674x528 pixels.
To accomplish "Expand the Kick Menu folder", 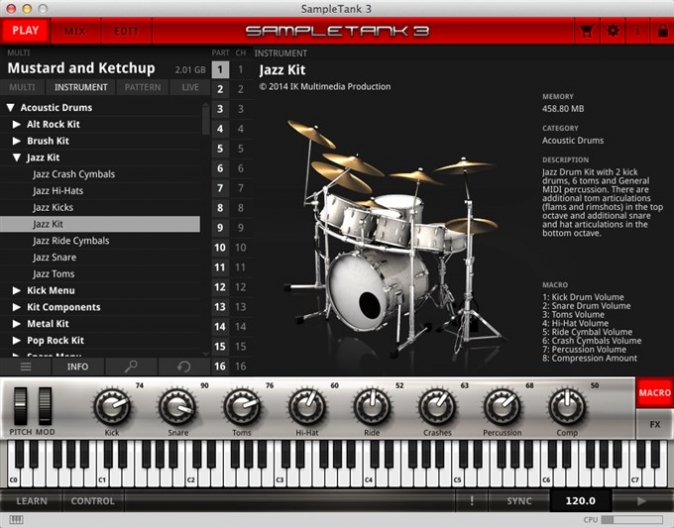I will click(16, 290).
